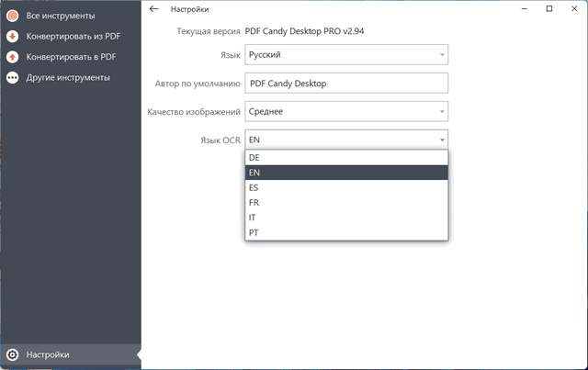Select DE in the OCR list

[x=346, y=158]
